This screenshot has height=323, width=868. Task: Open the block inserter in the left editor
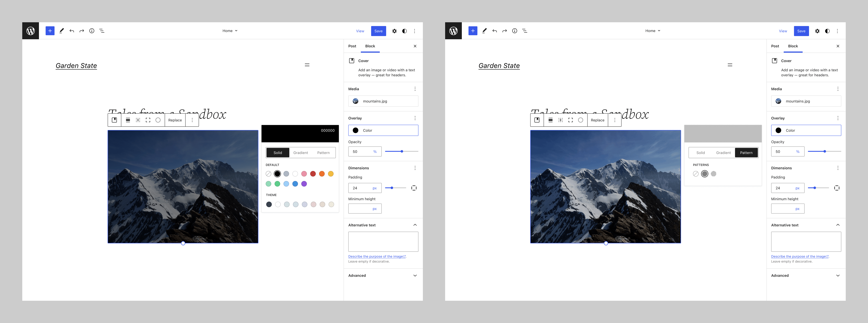pos(50,31)
